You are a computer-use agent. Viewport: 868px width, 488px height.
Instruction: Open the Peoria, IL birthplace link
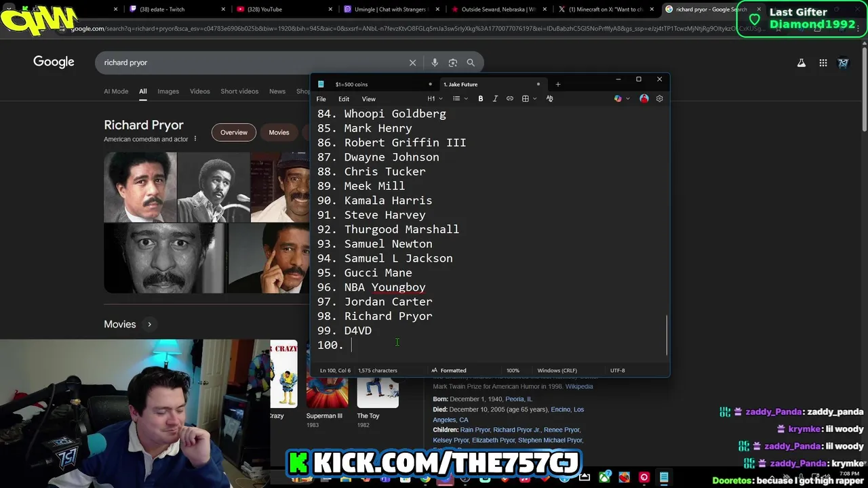519,399
